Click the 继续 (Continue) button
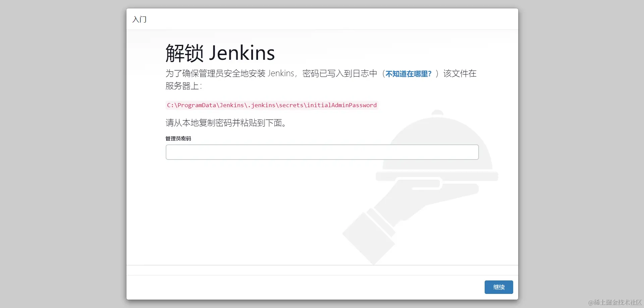This screenshot has height=308, width=644. click(498, 287)
